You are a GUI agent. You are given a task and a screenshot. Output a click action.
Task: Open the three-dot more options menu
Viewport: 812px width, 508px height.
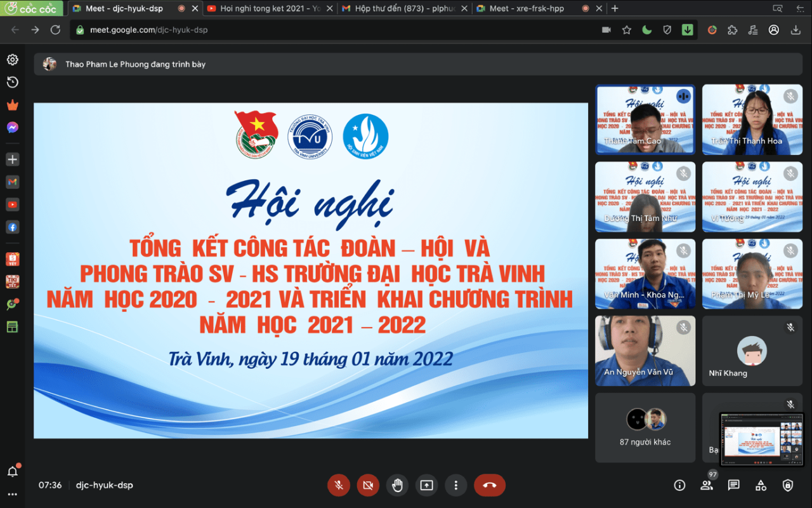pyautogui.click(x=455, y=485)
